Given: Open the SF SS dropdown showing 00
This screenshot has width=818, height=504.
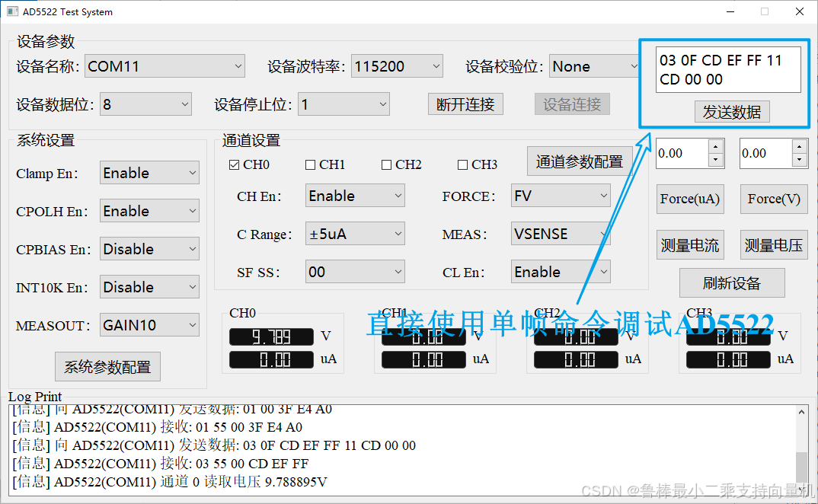Looking at the screenshot, I should (355, 272).
